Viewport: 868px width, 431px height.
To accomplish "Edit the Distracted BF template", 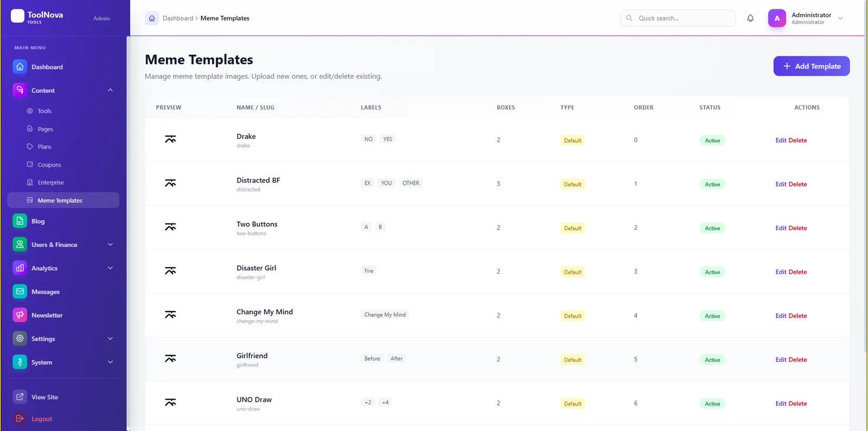I will (x=781, y=185).
